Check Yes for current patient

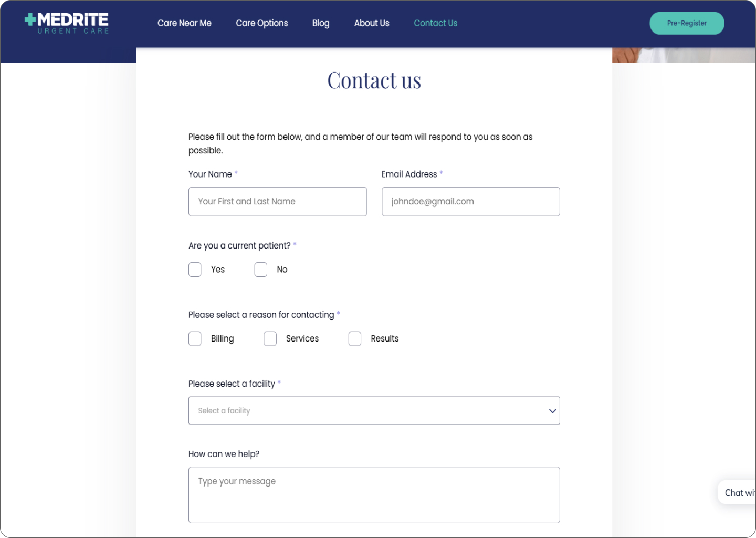point(195,270)
